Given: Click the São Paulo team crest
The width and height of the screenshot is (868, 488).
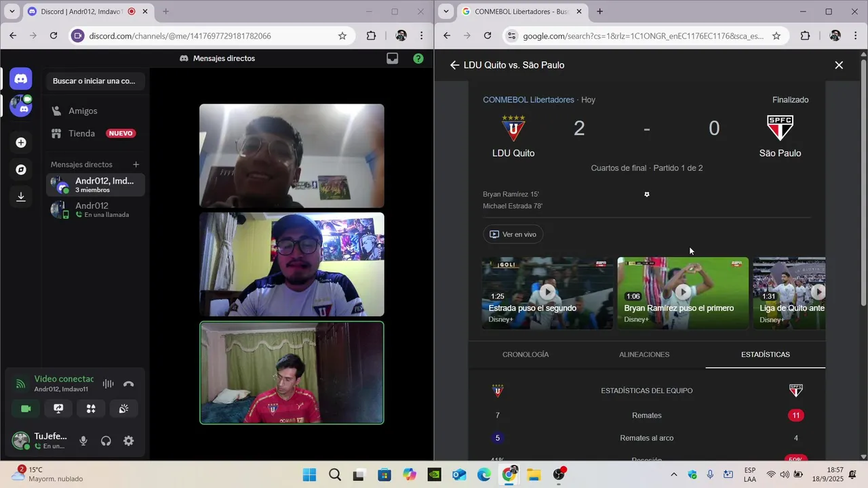Looking at the screenshot, I should 780,128.
